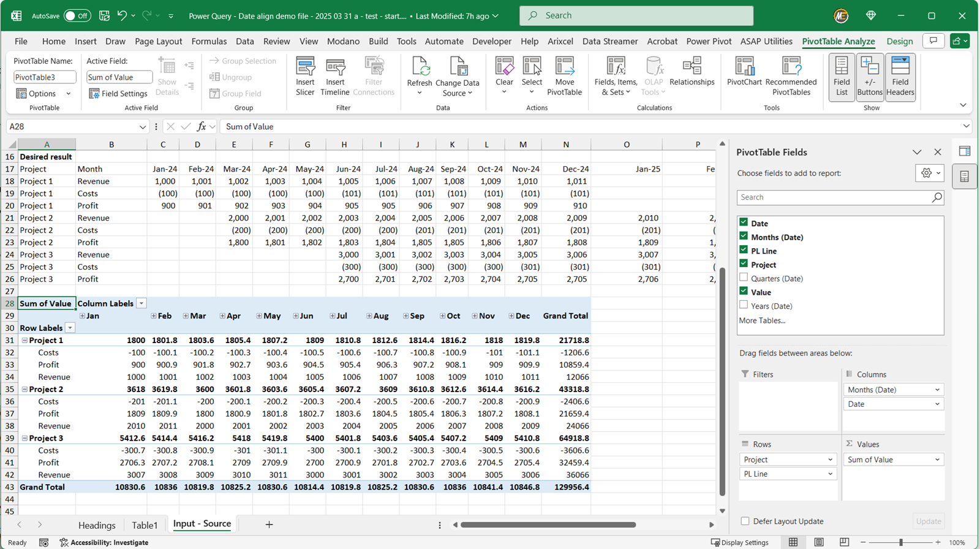Click the Field Settings button
The image size is (980, 549).
(118, 93)
